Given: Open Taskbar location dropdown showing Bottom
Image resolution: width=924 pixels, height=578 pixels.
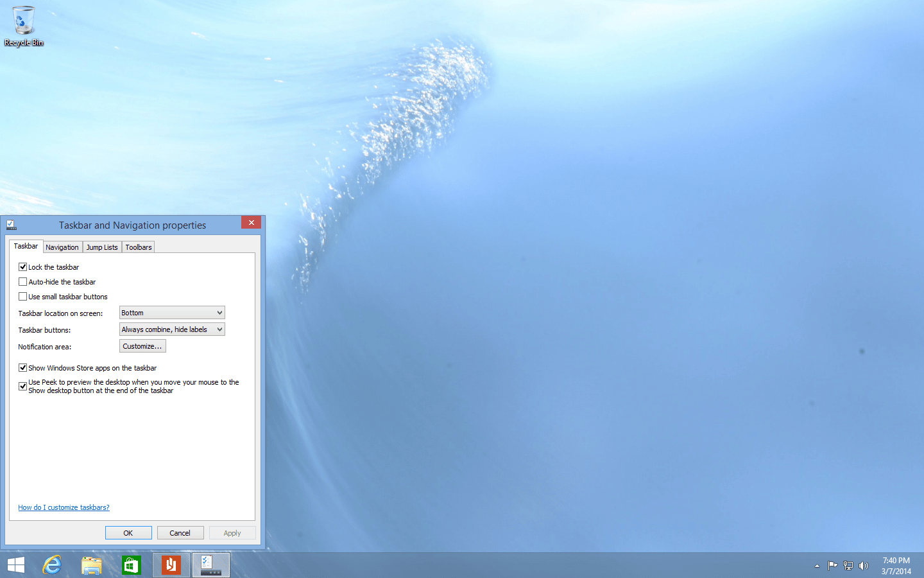Looking at the screenshot, I should coord(172,313).
